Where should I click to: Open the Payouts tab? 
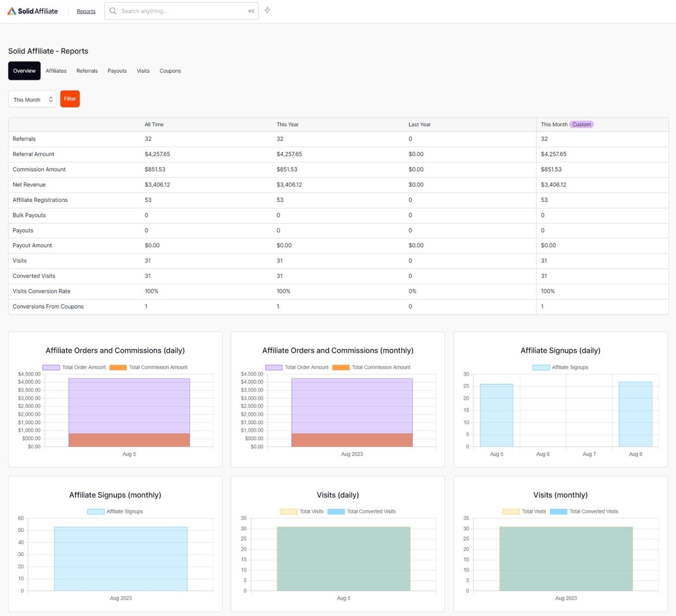coord(117,71)
